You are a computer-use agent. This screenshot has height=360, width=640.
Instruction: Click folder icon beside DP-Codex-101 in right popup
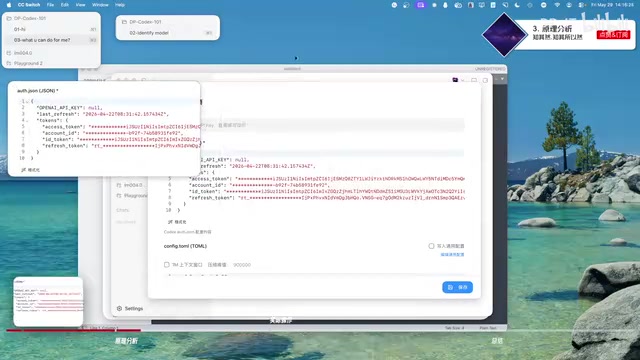[124, 22]
